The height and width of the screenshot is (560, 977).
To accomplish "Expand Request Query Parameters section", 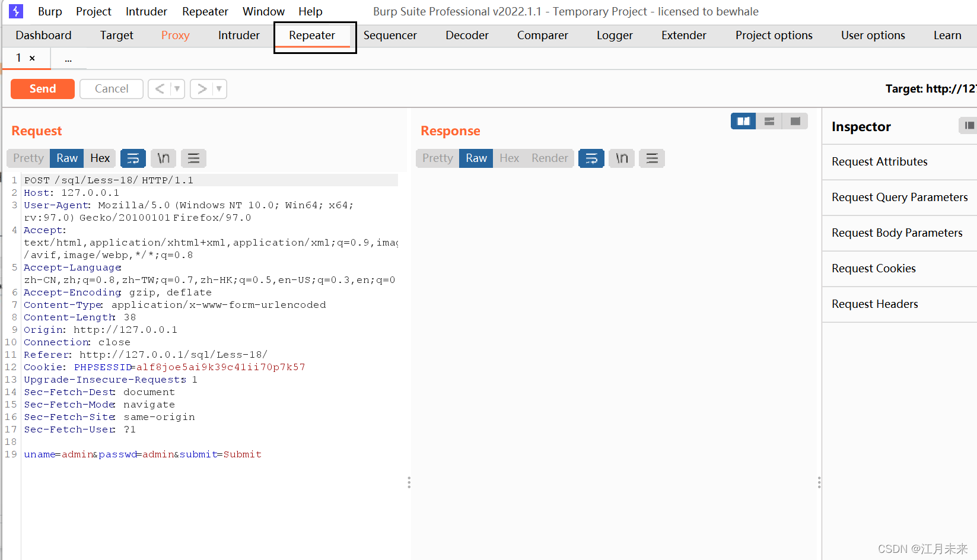I will click(x=899, y=198).
